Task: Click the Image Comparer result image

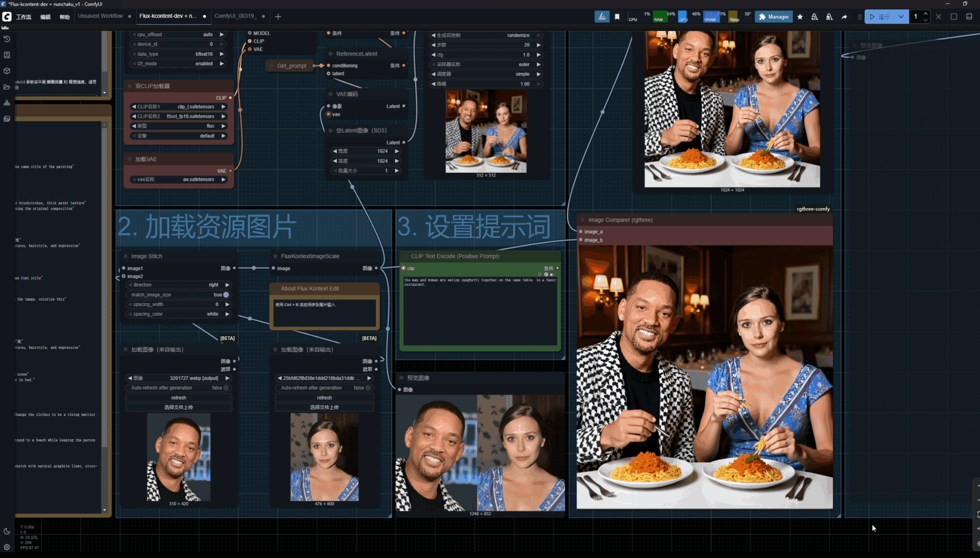Action: pyautogui.click(x=704, y=377)
